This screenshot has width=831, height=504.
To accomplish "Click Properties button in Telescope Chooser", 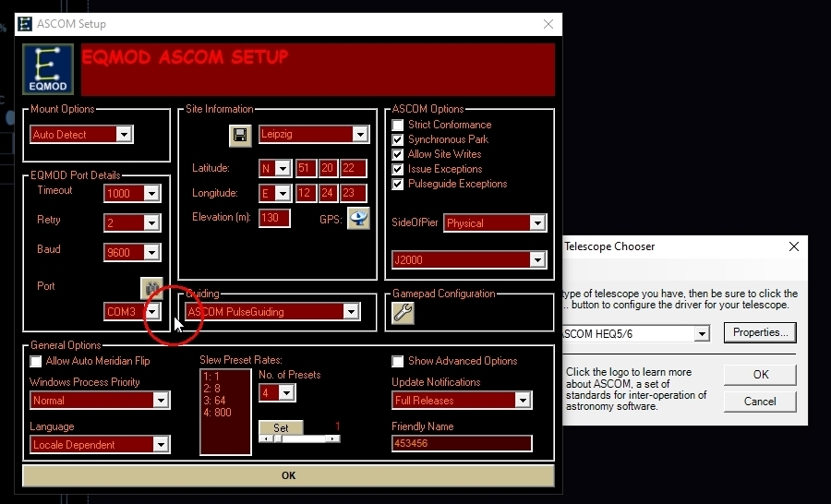I will pyautogui.click(x=760, y=333).
